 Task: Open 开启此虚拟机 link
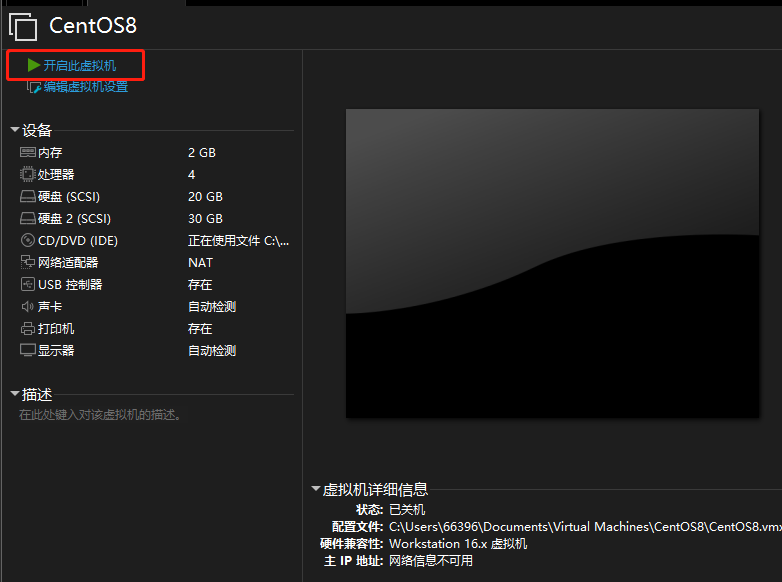coord(80,65)
